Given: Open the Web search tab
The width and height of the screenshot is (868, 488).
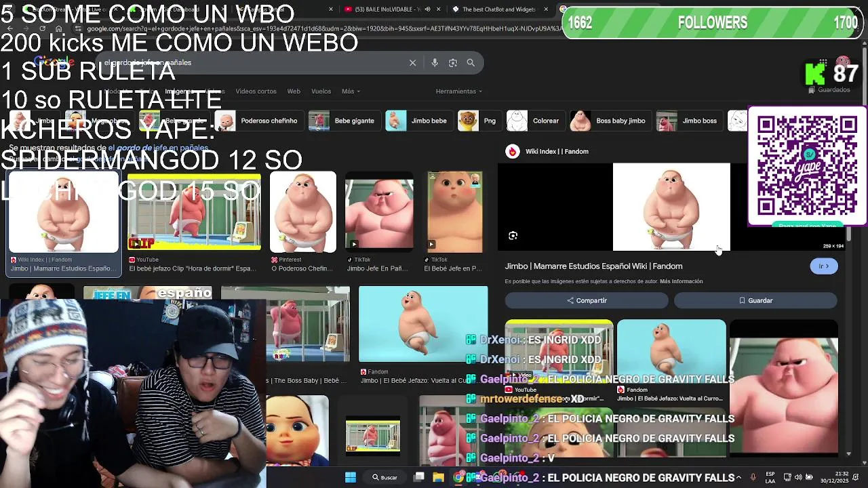Looking at the screenshot, I should tap(294, 91).
